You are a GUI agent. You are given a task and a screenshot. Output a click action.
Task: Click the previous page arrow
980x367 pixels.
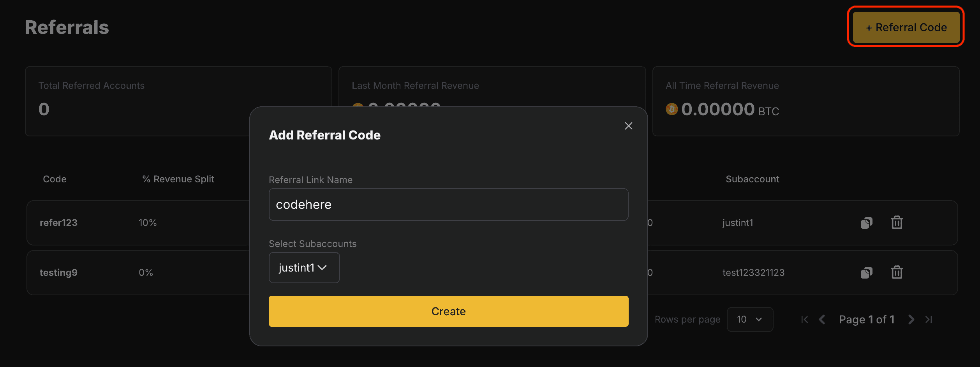coord(822,319)
